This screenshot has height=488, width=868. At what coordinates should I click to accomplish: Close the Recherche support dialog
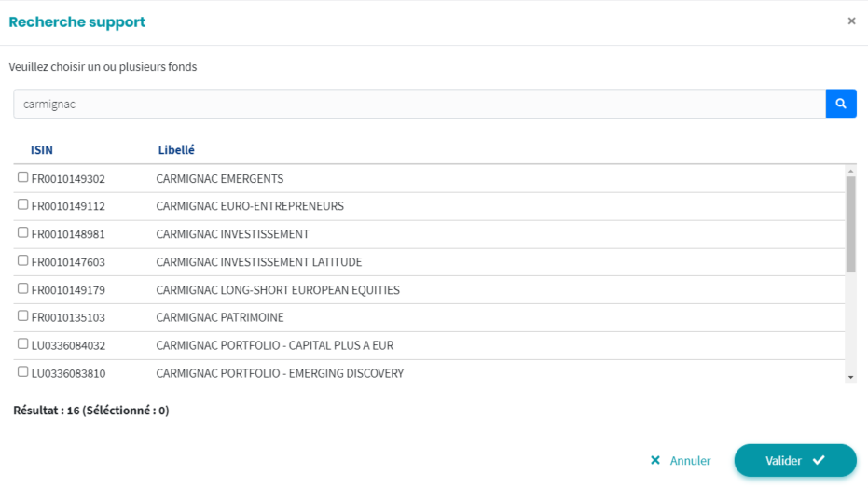(850, 21)
